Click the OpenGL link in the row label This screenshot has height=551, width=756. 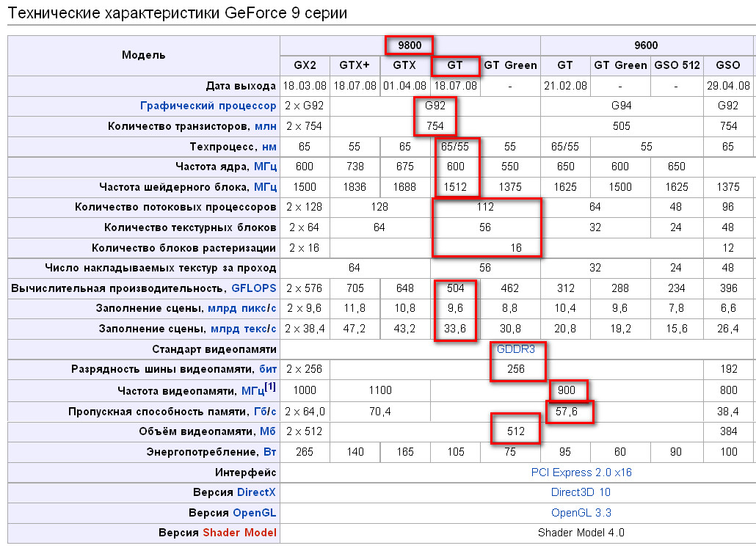click(255, 513)
